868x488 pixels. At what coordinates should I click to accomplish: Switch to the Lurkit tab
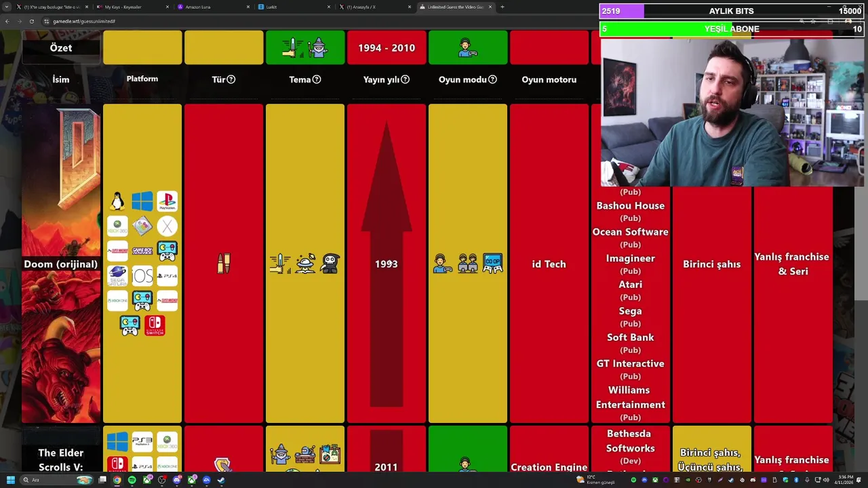(x=294, y=7)
